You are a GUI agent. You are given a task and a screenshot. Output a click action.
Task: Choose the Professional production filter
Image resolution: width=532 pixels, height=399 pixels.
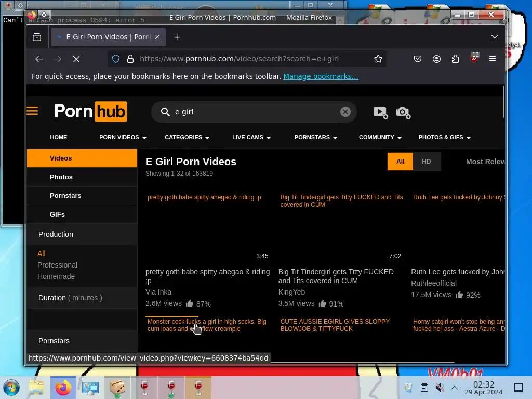[57, 265]
